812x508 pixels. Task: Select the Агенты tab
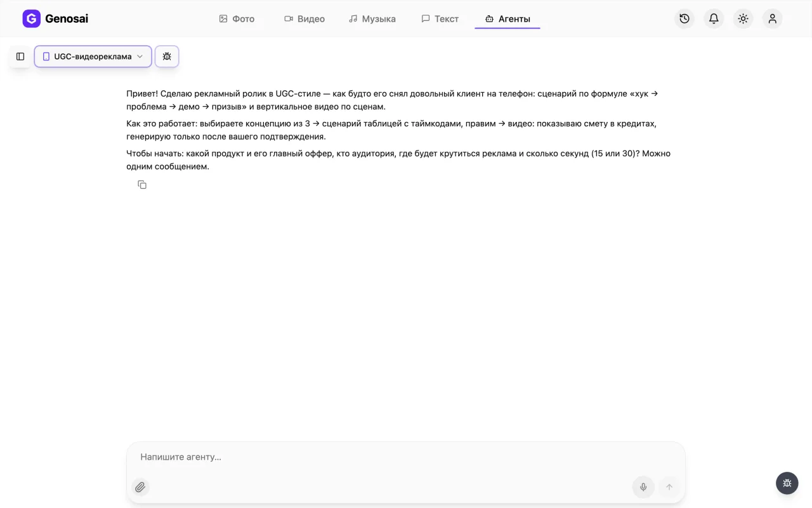(507, 19)
